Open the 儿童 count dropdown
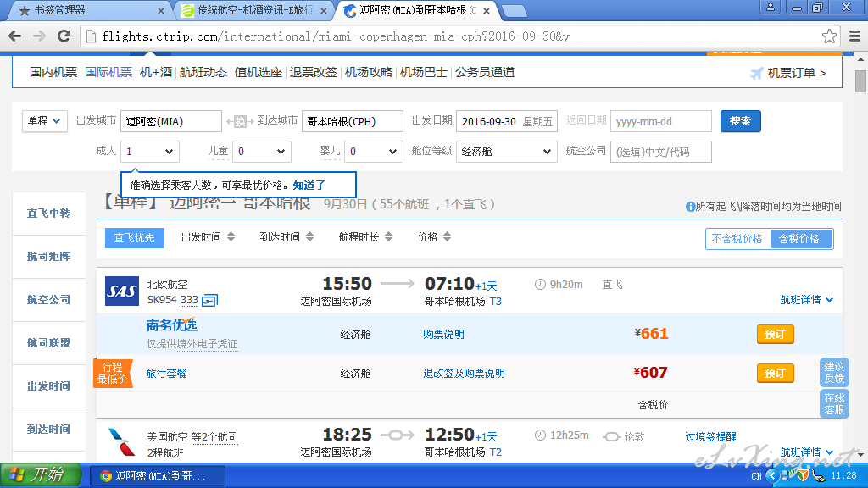Viewport: 868px width, 488px height. (x=262, y=151)
